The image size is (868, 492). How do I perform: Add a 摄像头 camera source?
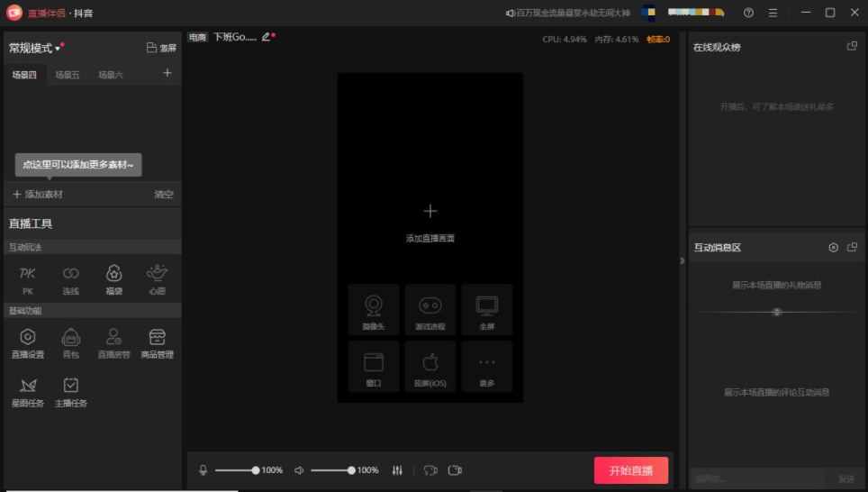[374, 311]
